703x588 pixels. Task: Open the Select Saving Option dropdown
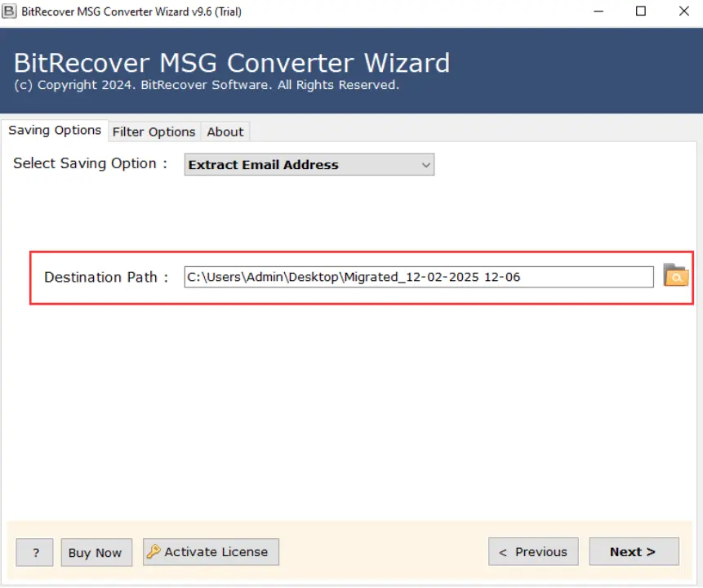click(x=309, y=165)
